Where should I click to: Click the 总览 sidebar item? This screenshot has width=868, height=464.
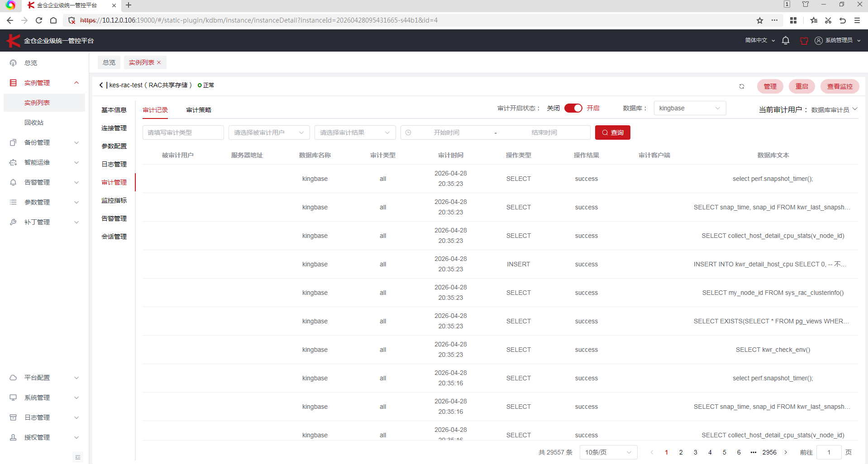pyautogui.click(x=44, y=63)
